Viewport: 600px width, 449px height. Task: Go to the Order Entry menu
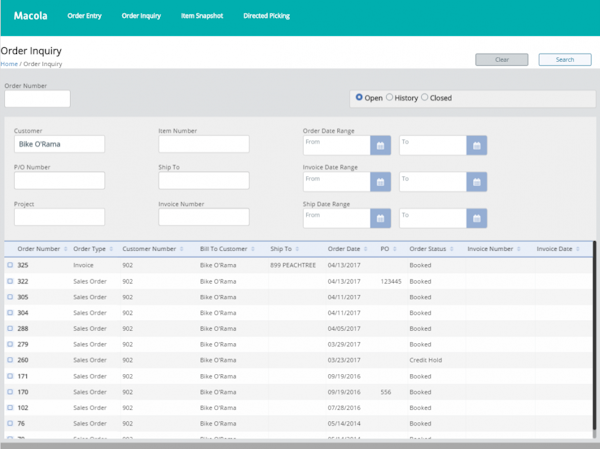pos(84,16)
